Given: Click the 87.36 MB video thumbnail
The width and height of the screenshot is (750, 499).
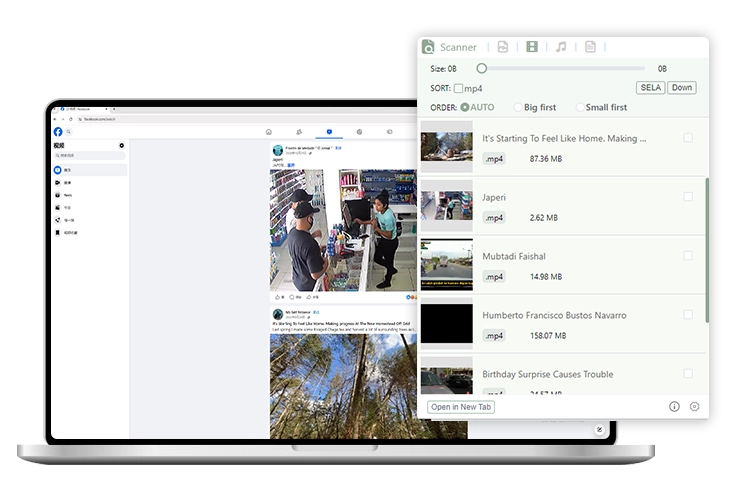Looking at the screenshot, I should [447, 147].
